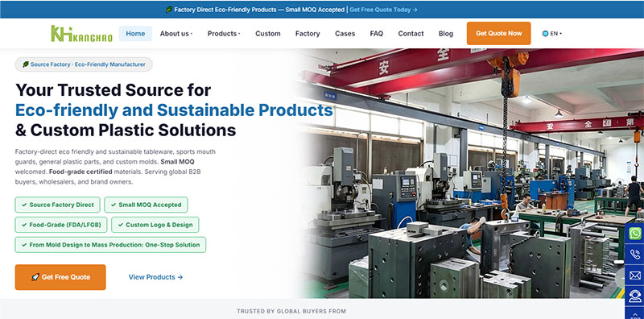Click the One-Stop Solution badge

[110, 245]
